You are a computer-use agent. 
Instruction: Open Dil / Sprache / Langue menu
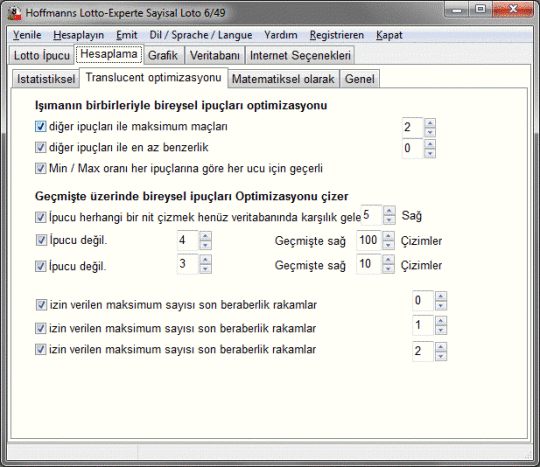[x=200, y=35]
